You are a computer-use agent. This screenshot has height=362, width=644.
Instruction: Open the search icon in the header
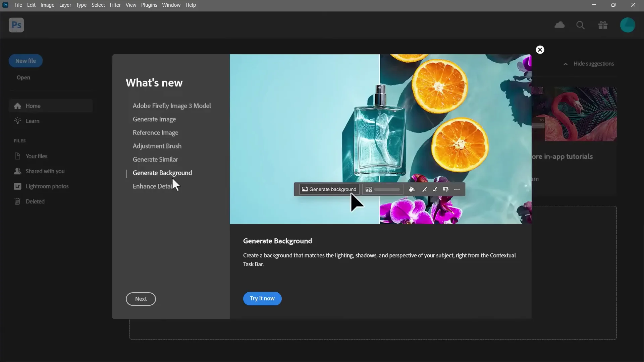point(581,25)
